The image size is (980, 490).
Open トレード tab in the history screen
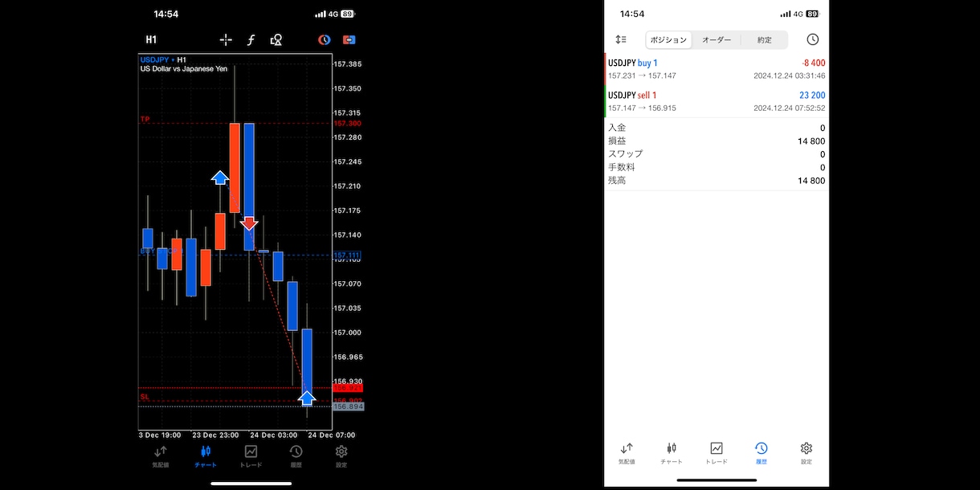pos(717,453)
